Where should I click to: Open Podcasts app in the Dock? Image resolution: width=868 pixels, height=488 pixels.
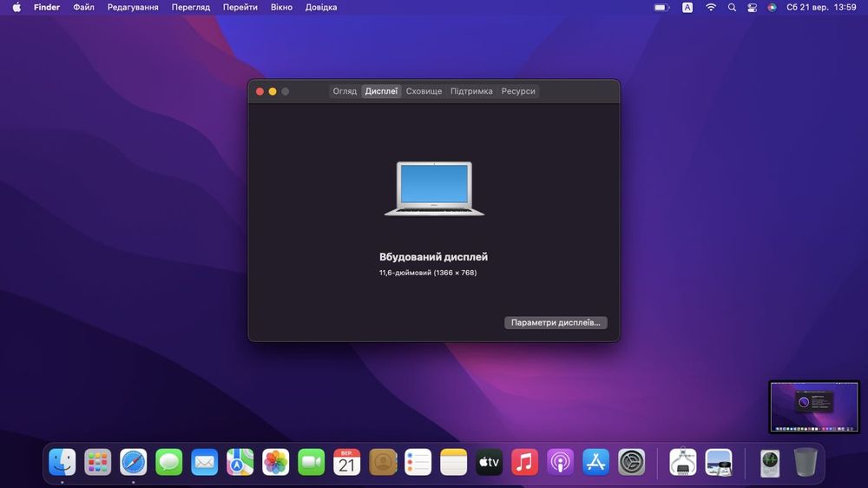560,462
